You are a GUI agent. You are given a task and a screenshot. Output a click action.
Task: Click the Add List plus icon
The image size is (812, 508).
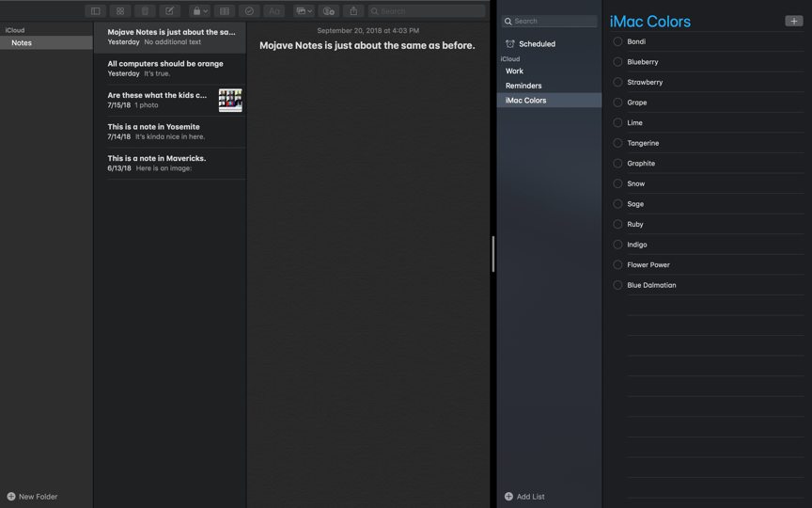point(508,496)
